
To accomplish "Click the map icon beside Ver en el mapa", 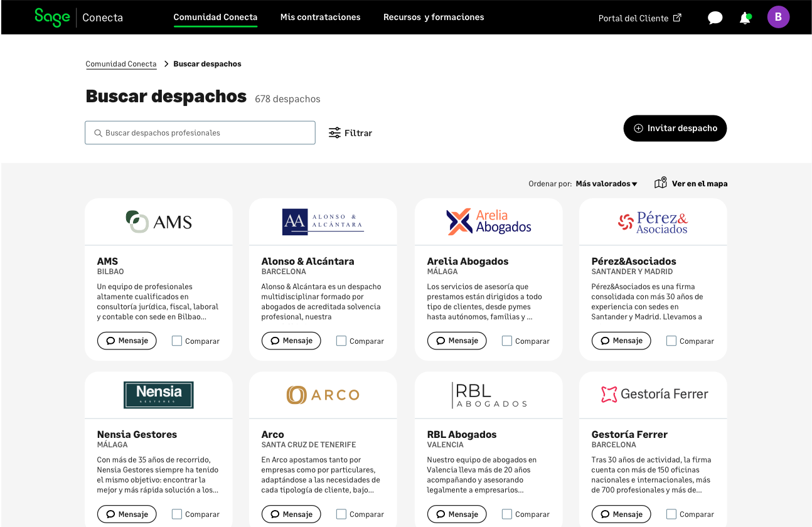I will click(660, 183).
